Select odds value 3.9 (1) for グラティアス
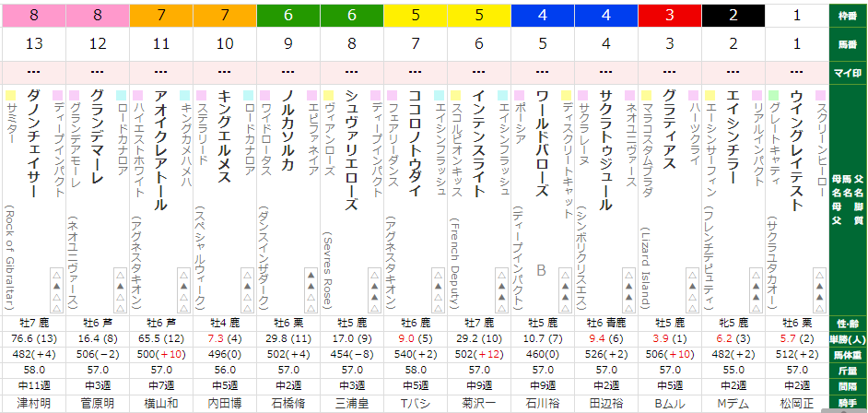Screen dimensions: 868x413 670,338
